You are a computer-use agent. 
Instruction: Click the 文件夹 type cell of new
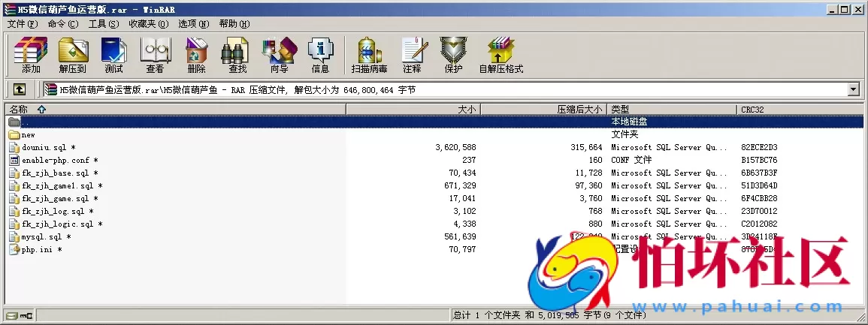tap(625, 135)
